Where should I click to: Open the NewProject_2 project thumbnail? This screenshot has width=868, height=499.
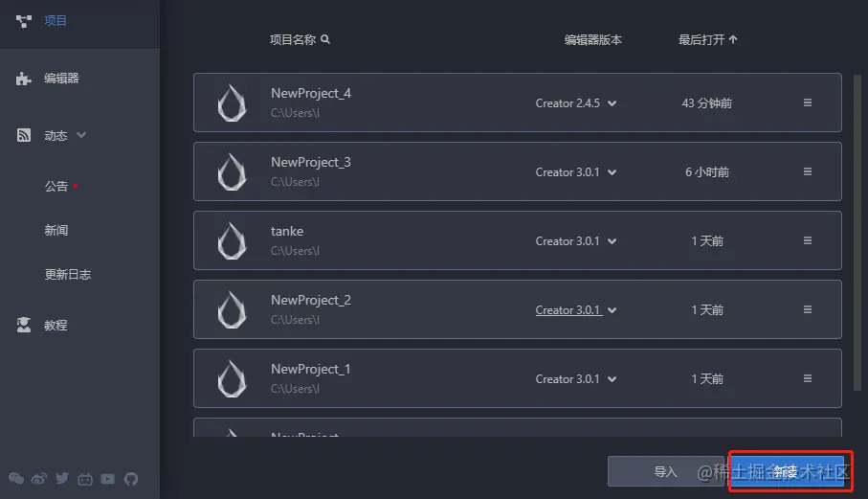click(x=232, y=309)
